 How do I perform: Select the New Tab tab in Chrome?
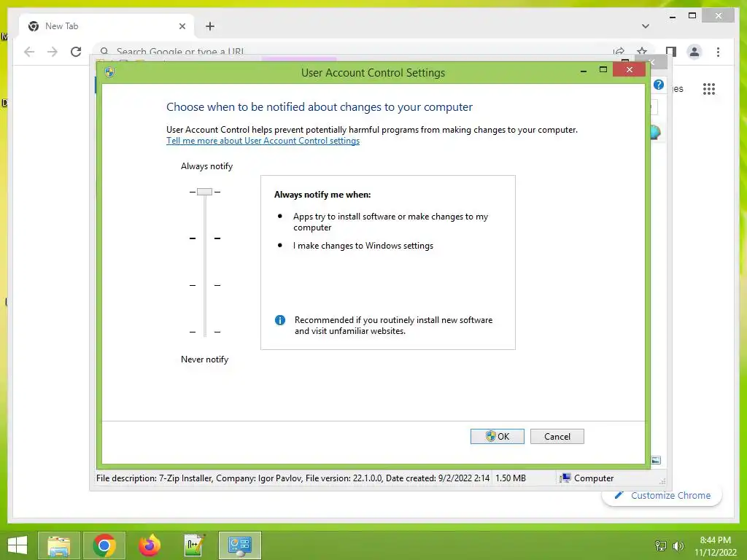coord(107,26)
